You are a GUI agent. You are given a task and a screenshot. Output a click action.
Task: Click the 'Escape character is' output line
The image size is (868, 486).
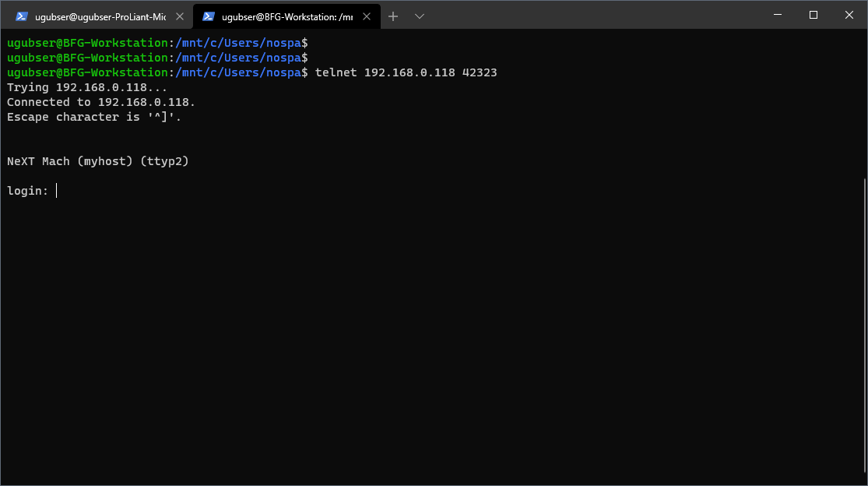click(x=93, y=117)
